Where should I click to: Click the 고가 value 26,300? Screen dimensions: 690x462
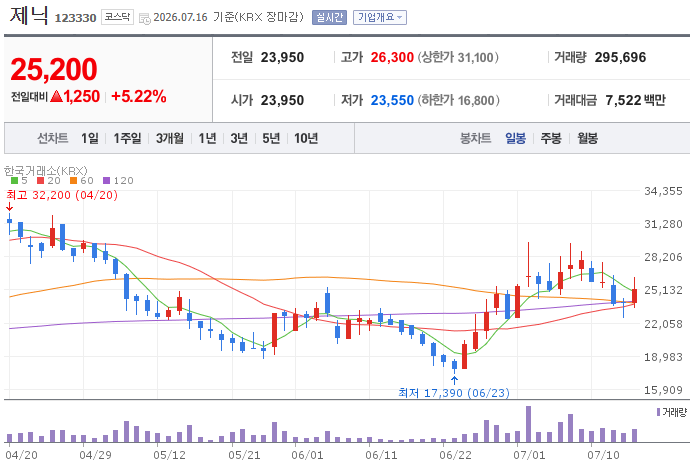(392, 57)
